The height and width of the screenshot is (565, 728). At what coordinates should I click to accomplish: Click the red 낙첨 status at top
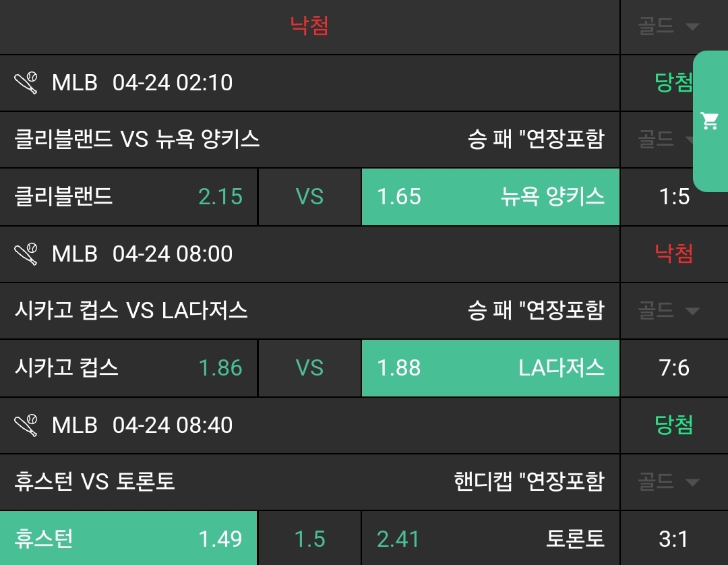point(309,26)
